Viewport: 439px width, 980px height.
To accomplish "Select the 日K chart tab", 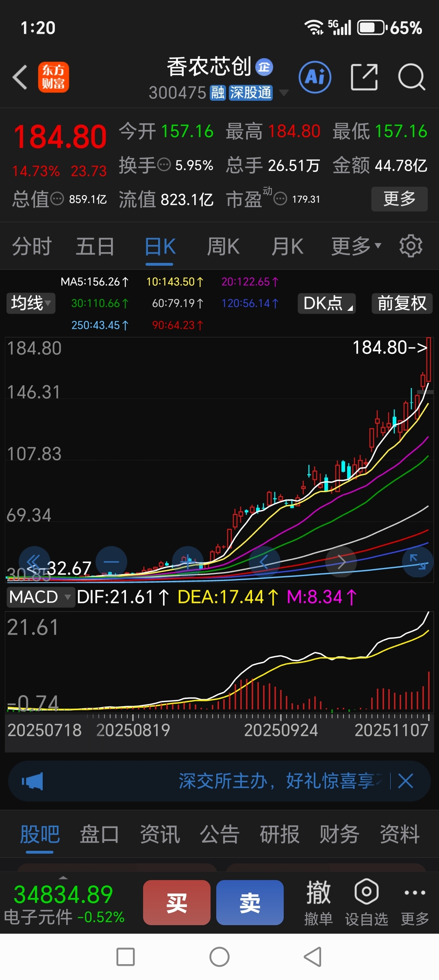I will [160, 246].
